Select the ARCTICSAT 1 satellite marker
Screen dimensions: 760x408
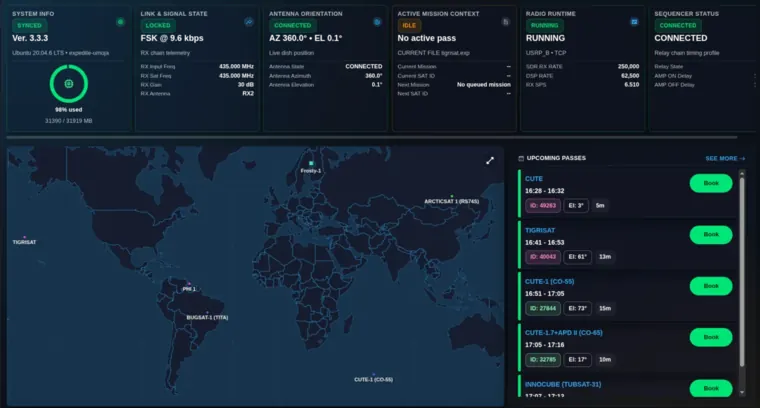pos(451,196)
